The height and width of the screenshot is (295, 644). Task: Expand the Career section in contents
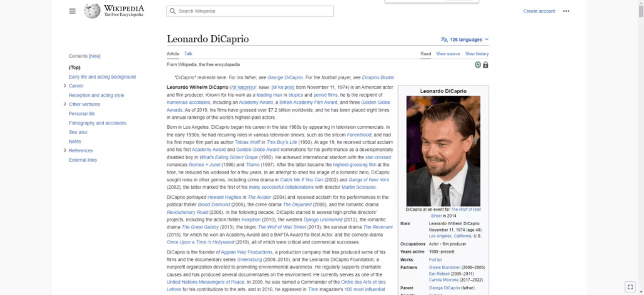[65, 86]
